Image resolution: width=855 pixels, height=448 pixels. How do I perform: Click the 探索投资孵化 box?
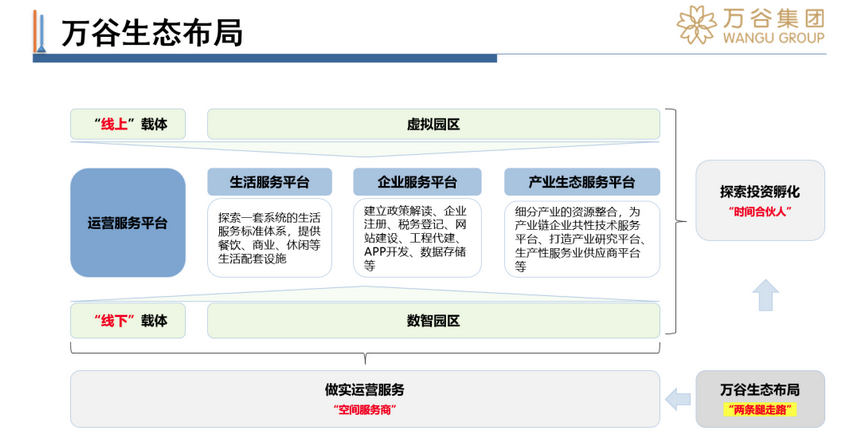click(x=760, y=201)
